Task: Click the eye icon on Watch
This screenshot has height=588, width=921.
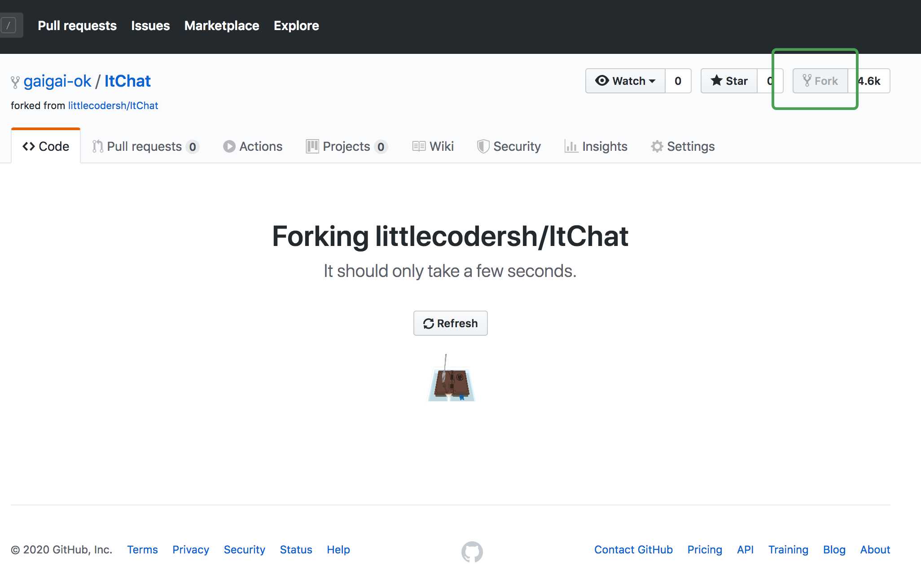Action: (602, 80)
